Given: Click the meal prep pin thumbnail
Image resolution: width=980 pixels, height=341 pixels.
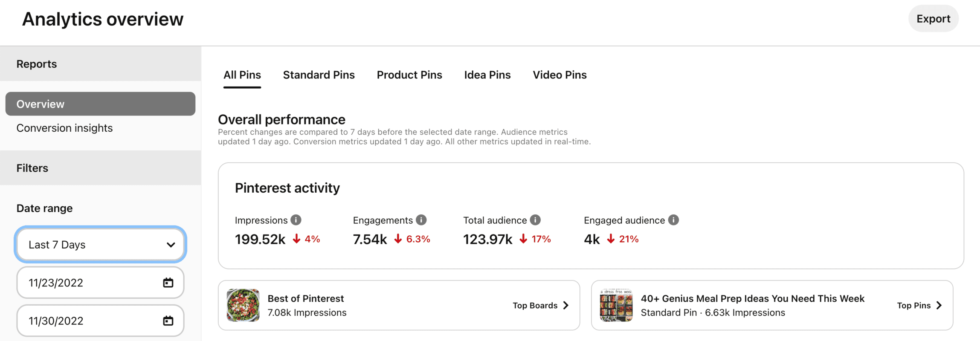Looking at the screenshot, I should coord(616,305).
